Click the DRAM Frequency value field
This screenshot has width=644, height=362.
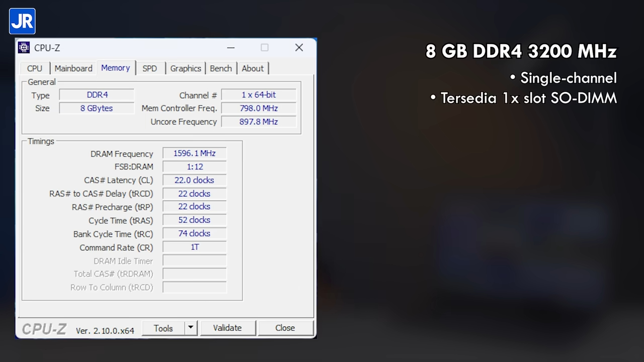(194, 153)
